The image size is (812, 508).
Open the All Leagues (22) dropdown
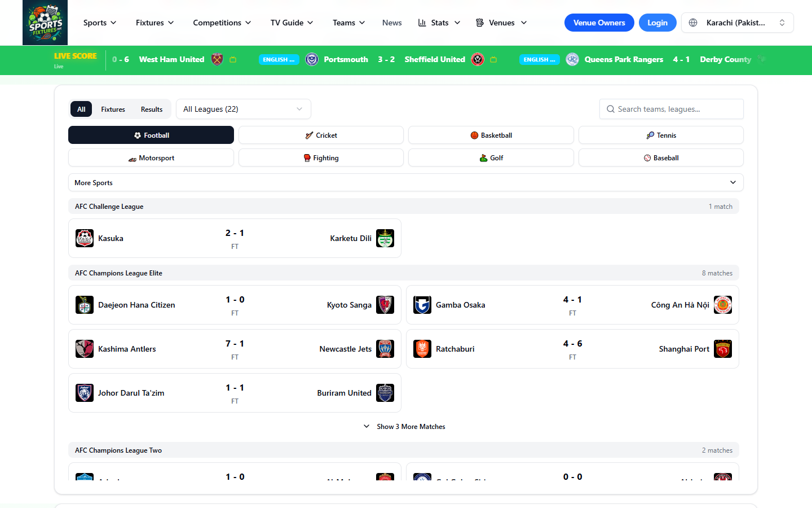click(244, 109)
